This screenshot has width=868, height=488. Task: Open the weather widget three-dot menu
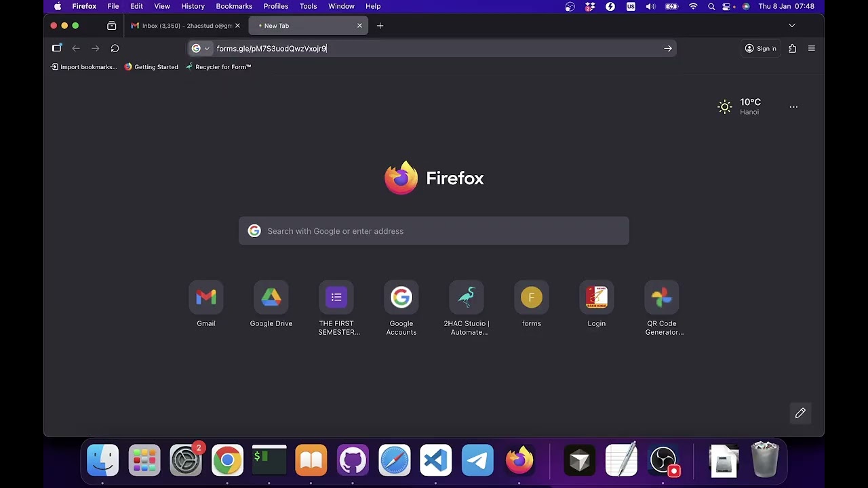tap(793, 106)
